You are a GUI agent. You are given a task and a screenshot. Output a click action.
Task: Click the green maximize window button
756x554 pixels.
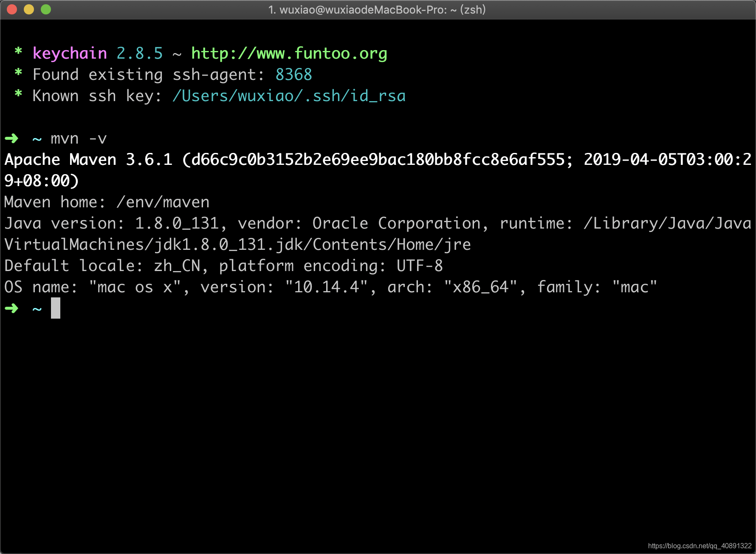click(46, 9)
